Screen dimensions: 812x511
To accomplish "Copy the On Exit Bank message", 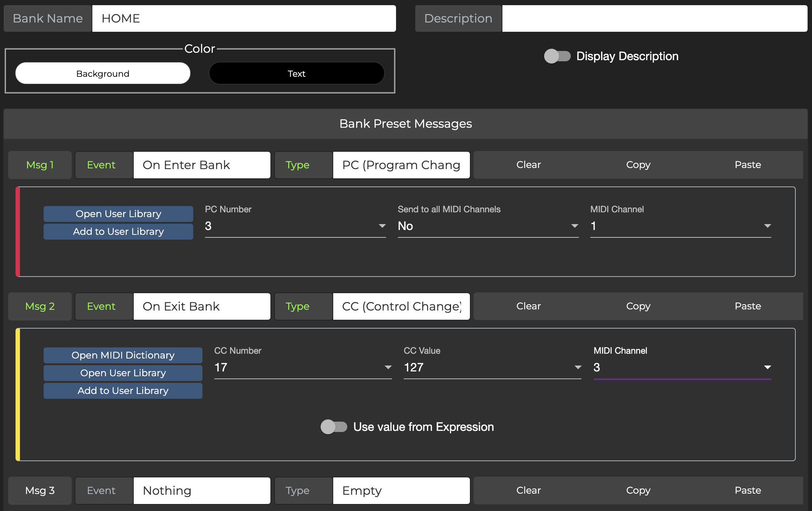I will click(x=638, y=306).
